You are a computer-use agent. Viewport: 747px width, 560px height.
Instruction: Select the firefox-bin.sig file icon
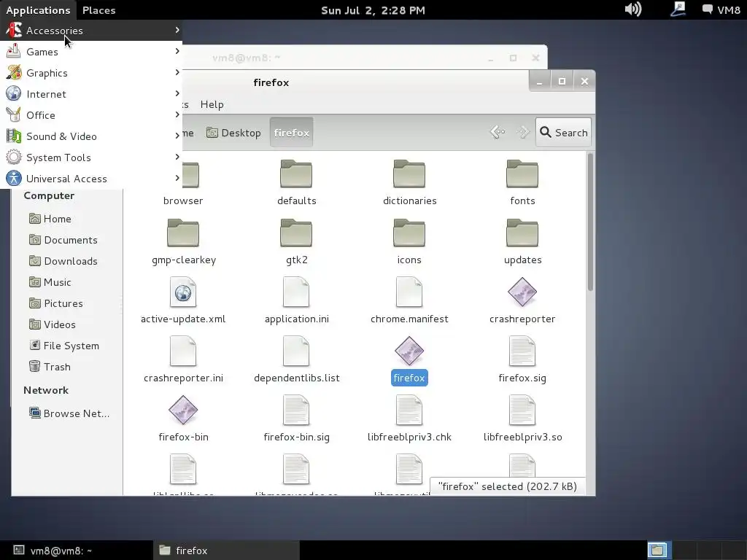[296, 410]
